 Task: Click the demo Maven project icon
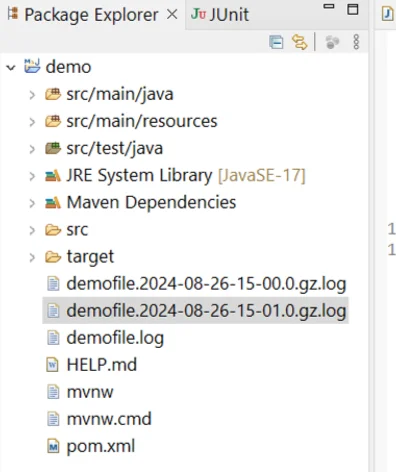(x=32, y=66)
